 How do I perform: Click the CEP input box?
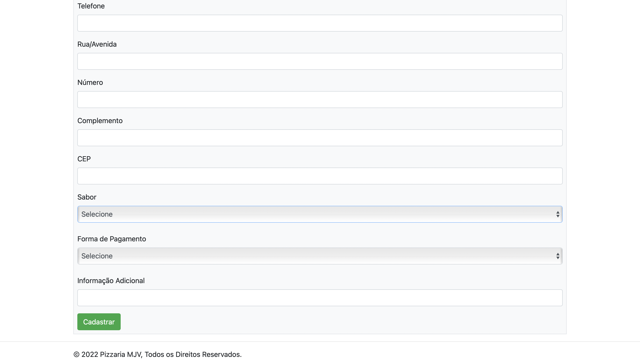tap(320, 176)
